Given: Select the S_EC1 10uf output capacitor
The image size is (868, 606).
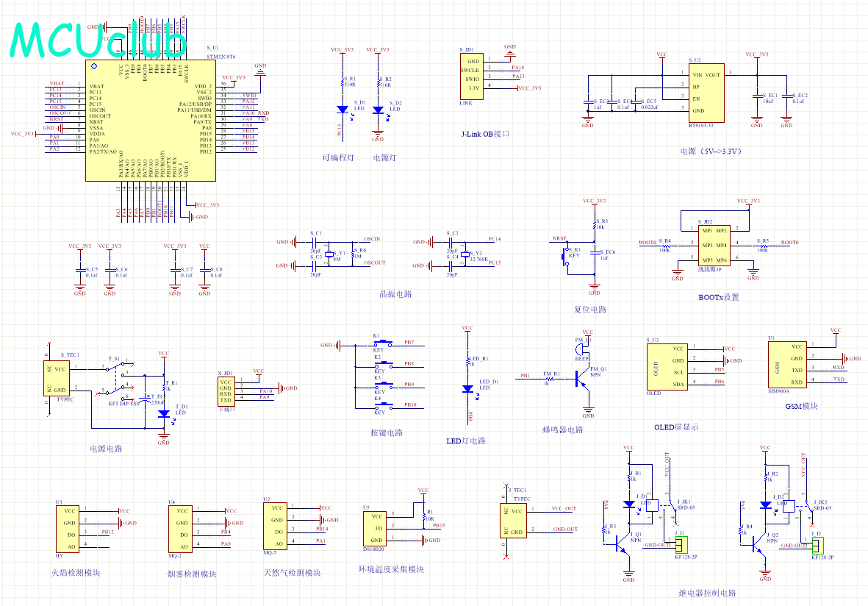Looking at the screenshot, I should [757, 96].
